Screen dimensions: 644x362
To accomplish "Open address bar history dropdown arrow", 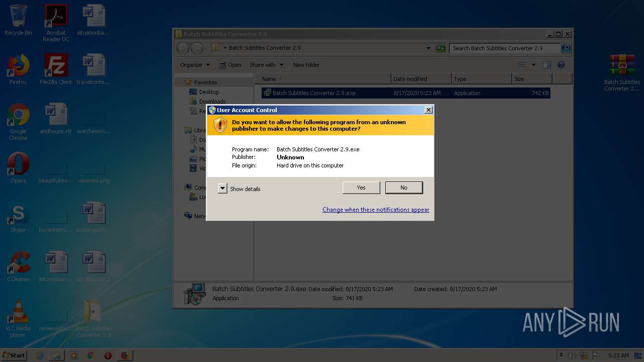I will (428, 48).
